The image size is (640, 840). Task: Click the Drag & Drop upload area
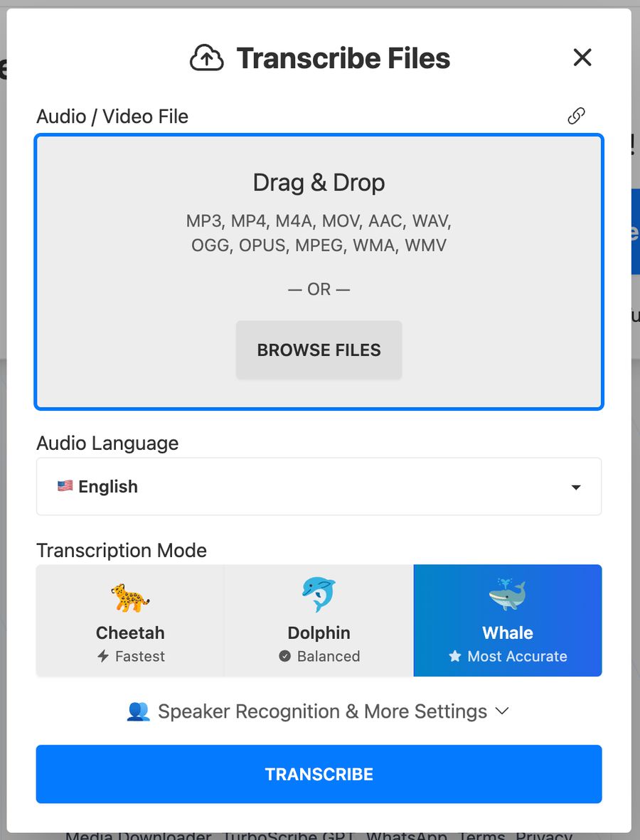pos(319,272)
